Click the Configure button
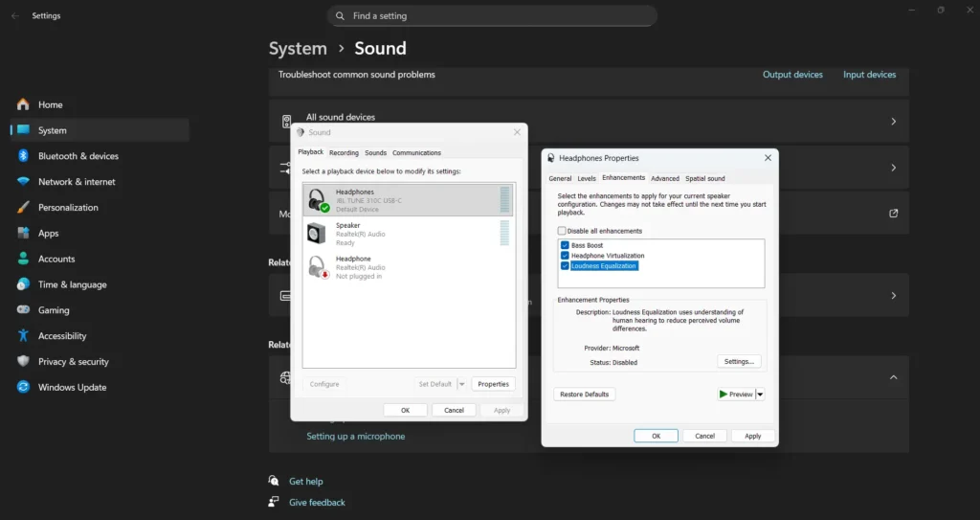Image resolution: width=980 pixels, height=520 pixels. (x=324, y=384)
